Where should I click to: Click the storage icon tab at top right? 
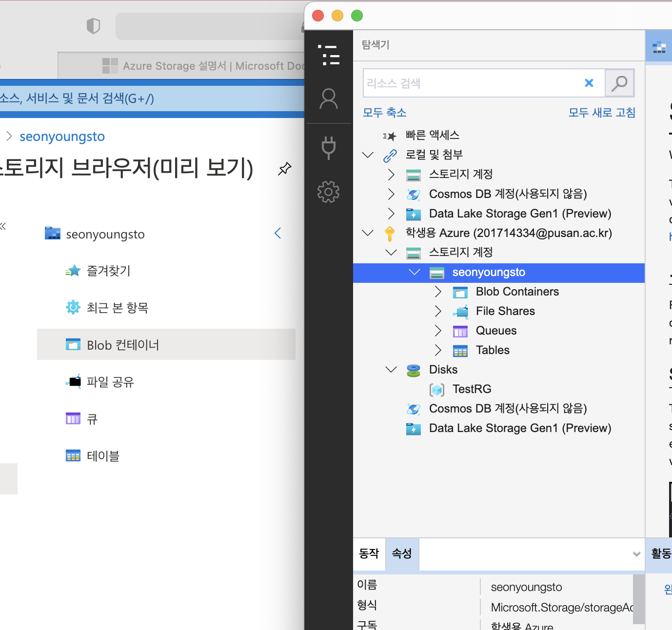659,47
